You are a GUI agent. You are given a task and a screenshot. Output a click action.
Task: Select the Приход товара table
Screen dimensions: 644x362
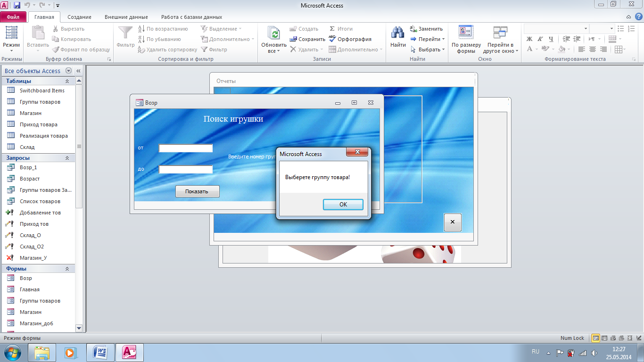coord(39,124)
